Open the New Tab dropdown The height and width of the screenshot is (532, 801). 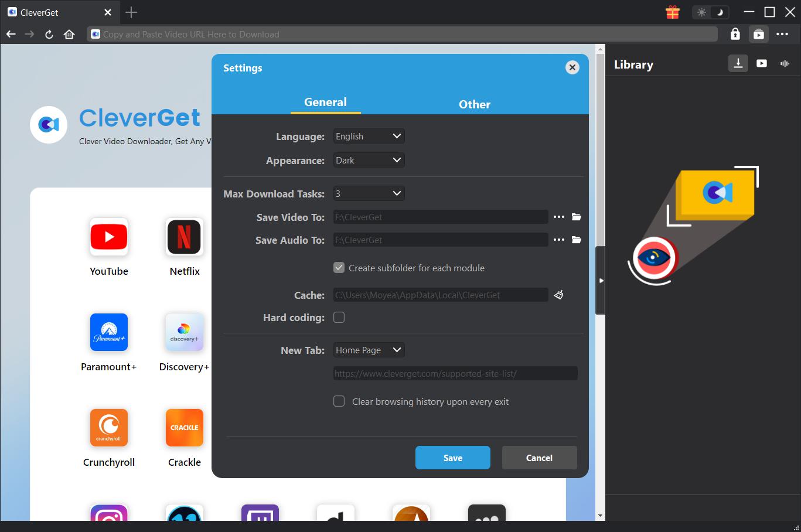tap(369, 350)
